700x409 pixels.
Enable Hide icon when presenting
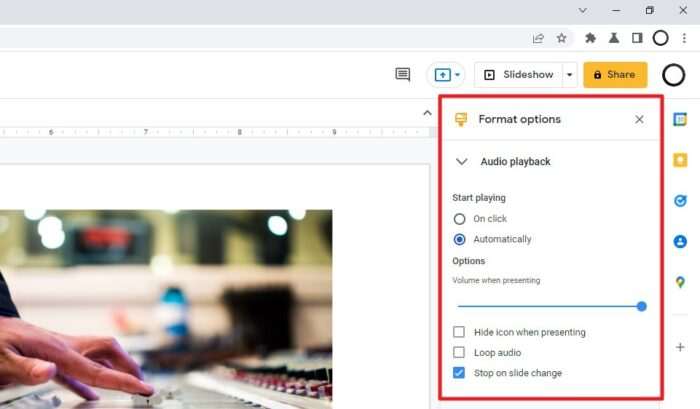click(459, 332)
